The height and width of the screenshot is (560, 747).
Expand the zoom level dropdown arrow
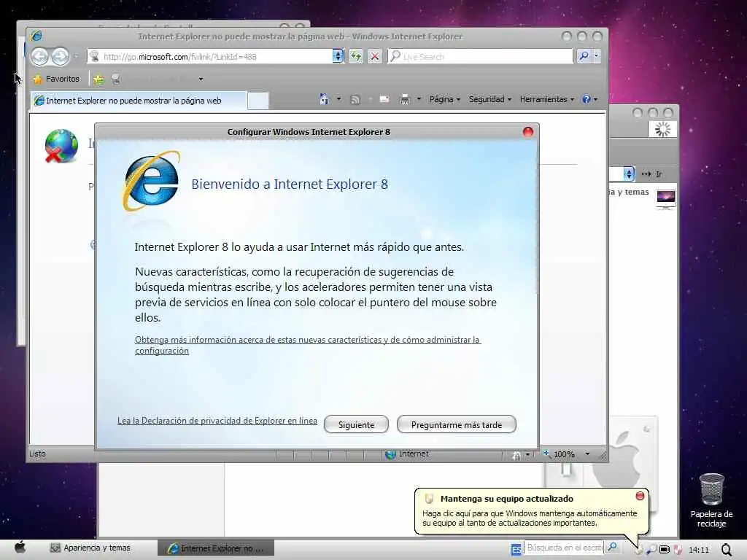[x=587, y=454]
